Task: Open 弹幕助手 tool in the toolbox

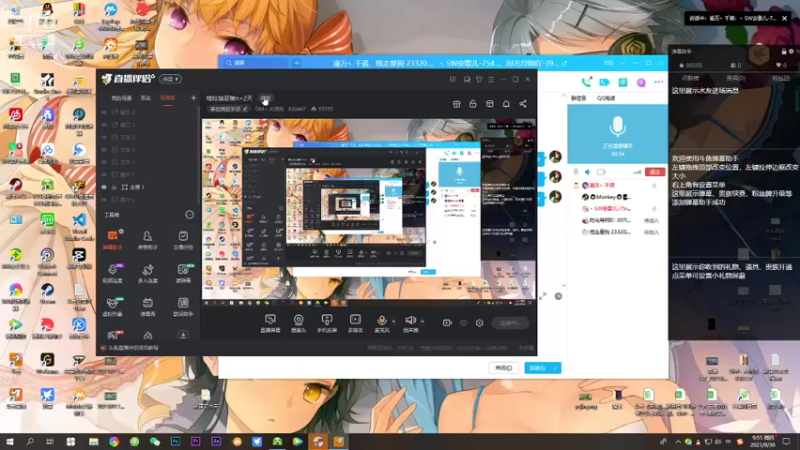Action: pos(113,240)
